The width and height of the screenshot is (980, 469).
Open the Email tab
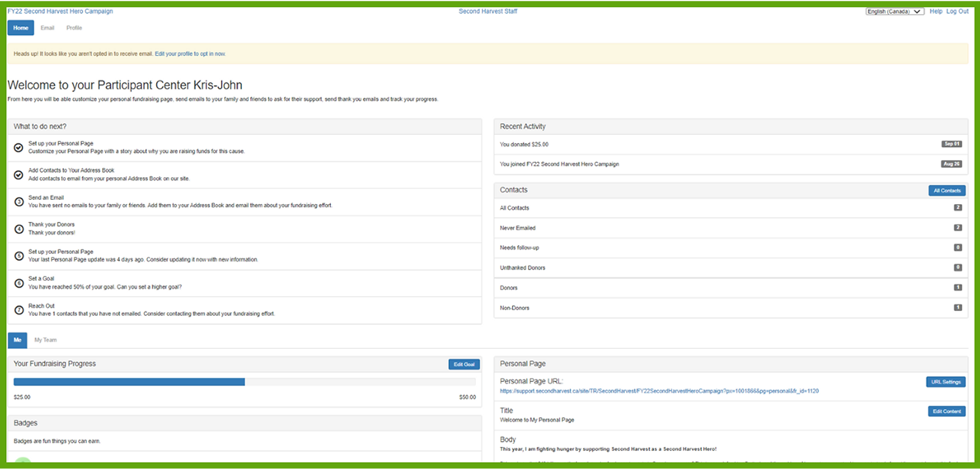point(47,28)
